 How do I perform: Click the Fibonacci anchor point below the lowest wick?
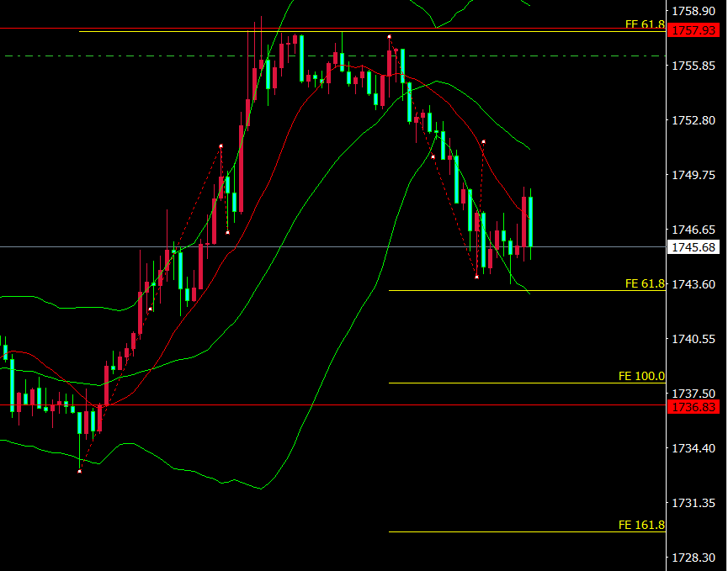(79, 471)
